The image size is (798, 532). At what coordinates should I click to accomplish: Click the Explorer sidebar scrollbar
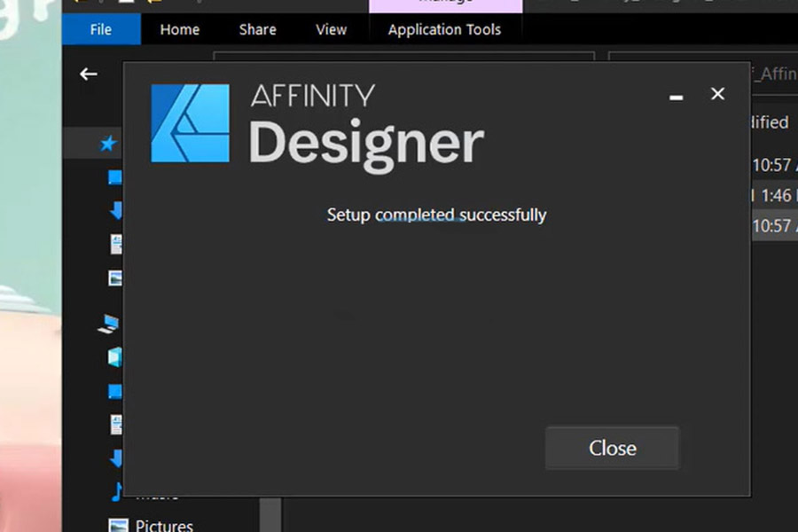pyautogui.click(x=270, y=514)
